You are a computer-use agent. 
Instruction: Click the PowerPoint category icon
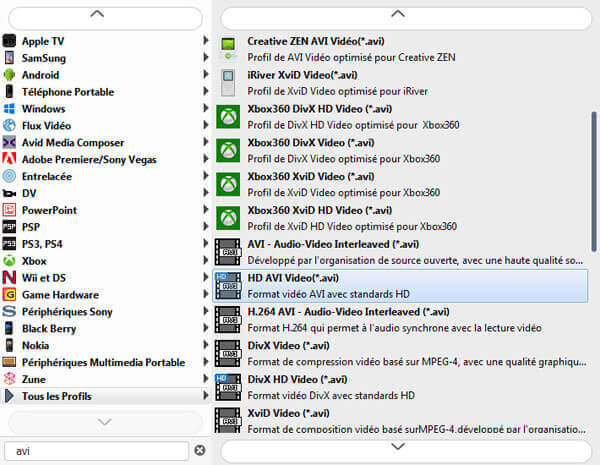(10, 211)
